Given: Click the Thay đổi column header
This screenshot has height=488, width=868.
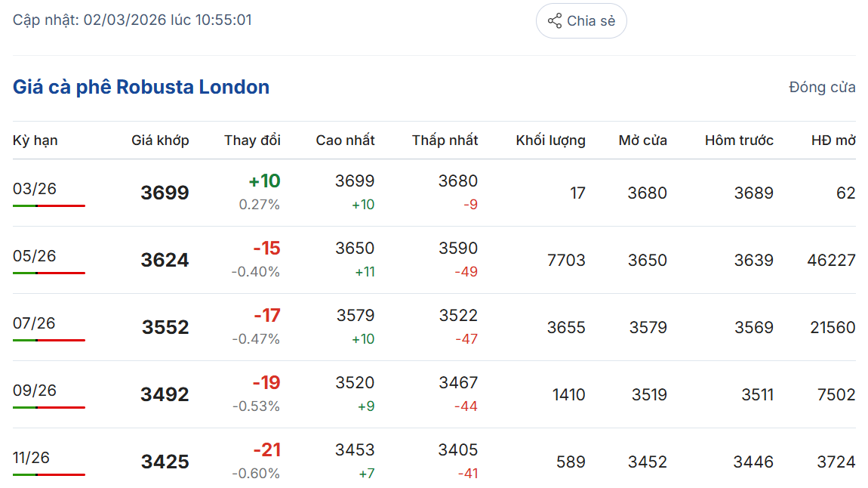Looking at the screenshot, I should tap(252, 141).
